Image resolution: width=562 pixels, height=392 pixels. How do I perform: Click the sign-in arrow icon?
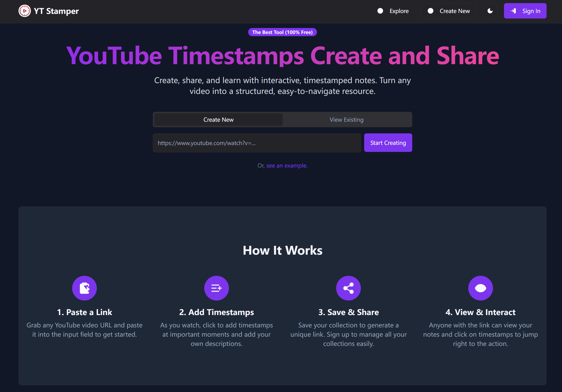click(513, 11)
